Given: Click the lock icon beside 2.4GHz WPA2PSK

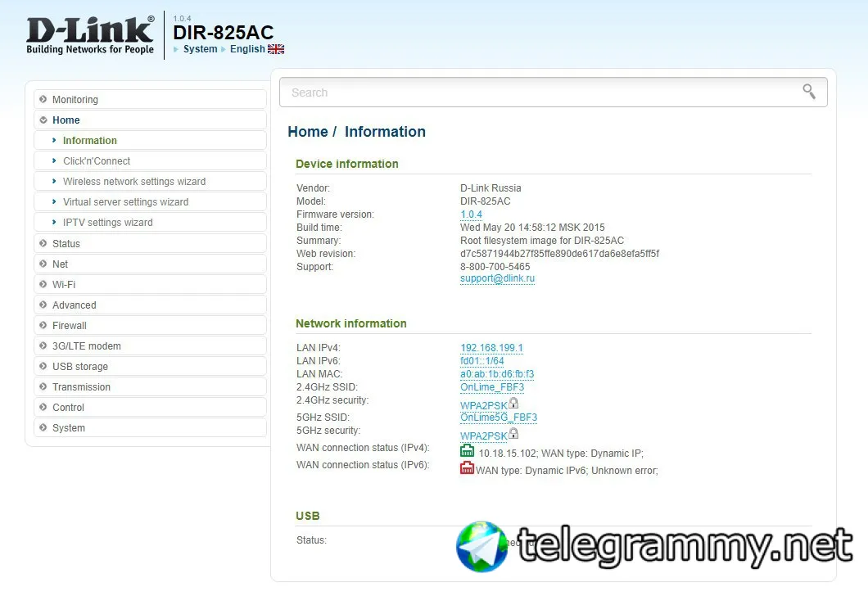Looking at the screenshot, I should point(513,403).
